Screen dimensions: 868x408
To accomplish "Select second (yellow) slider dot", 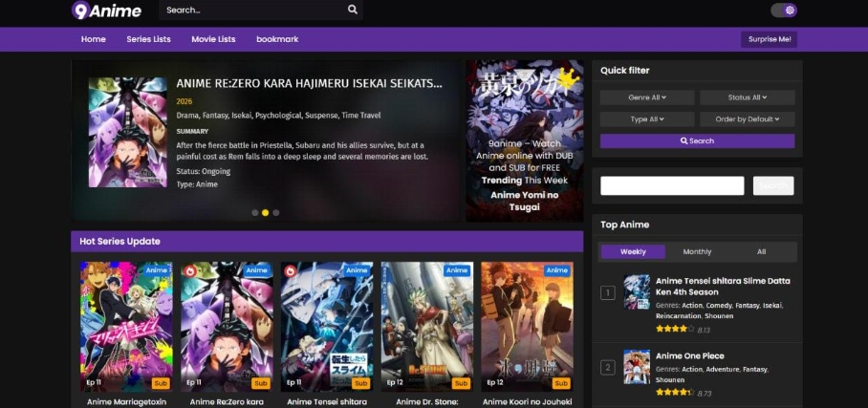I will (x=265, y=212).
